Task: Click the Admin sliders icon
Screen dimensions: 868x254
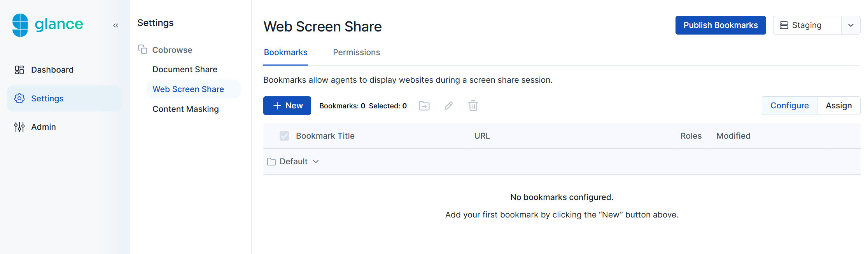Action: coord(19,127)
